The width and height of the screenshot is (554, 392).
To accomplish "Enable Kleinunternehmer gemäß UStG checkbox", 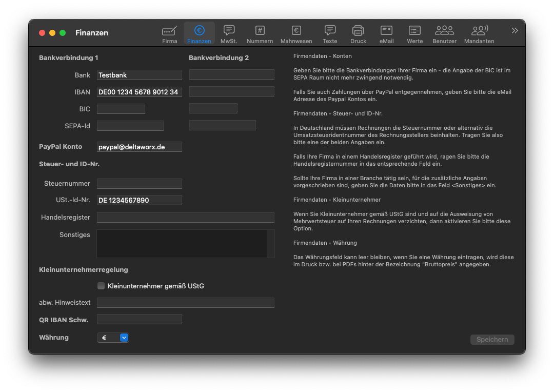I will (101, 286).
